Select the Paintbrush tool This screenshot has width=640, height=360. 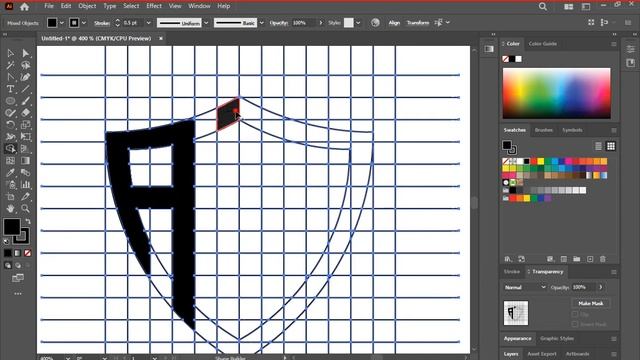pos(25,101)
